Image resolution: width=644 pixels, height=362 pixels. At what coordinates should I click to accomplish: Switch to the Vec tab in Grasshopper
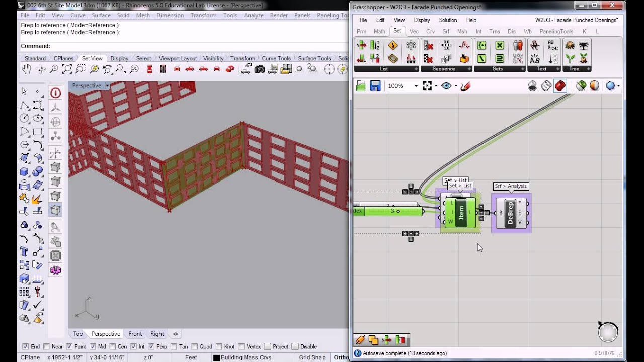tap(414, 31)
